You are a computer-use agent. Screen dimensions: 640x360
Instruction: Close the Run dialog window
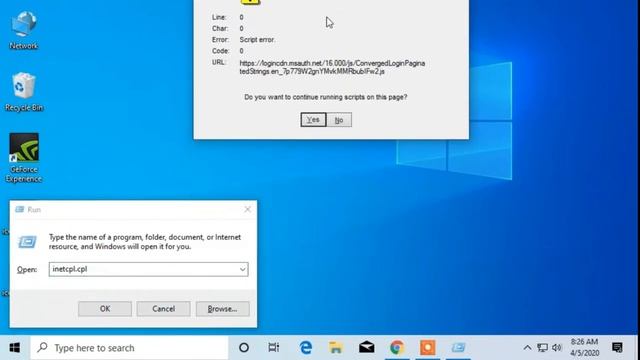coord(247,209)
